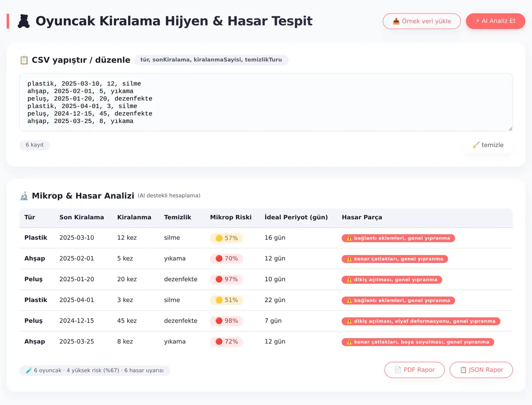Click the Hasar Parça column header
Screen dimensions: 532x405
coord(362,217)
